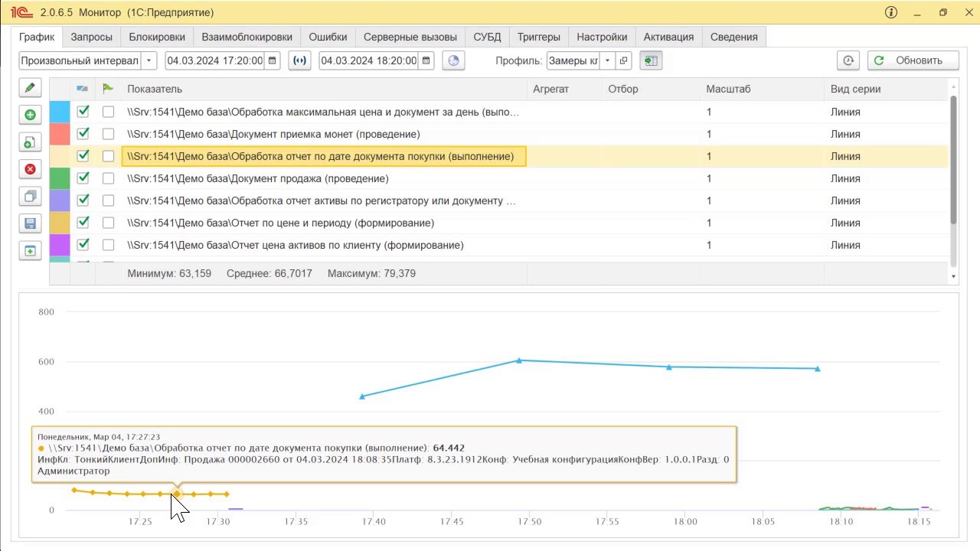Screen dimensions: 980x551
Task: Uncheck visibility for Обработка отчет активы row
Action: [x=83, y=201]
